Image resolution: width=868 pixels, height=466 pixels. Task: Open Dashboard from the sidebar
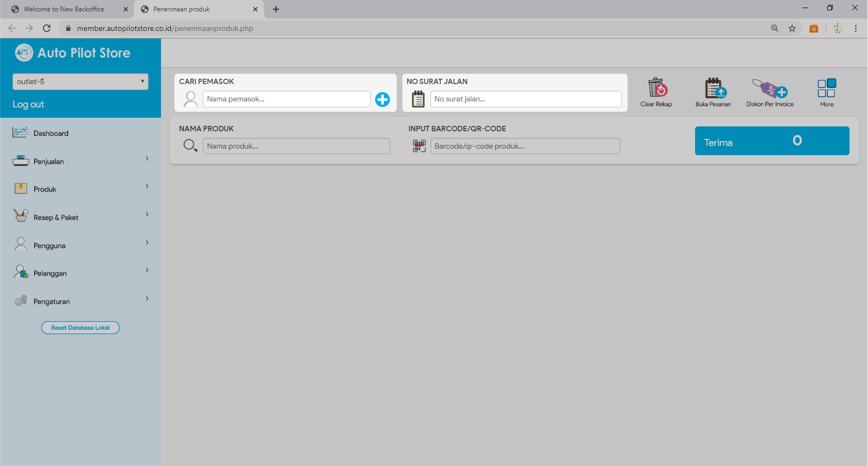pyautogui.click(x=51, y=133)
